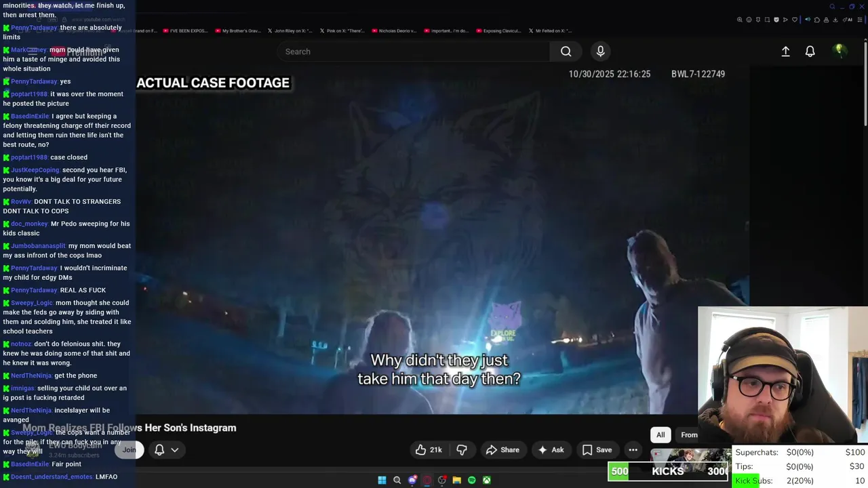Open Spotify from the taskbar
Image resolution: width=868 pixels, height=488 pixels.
coord(472,480)
